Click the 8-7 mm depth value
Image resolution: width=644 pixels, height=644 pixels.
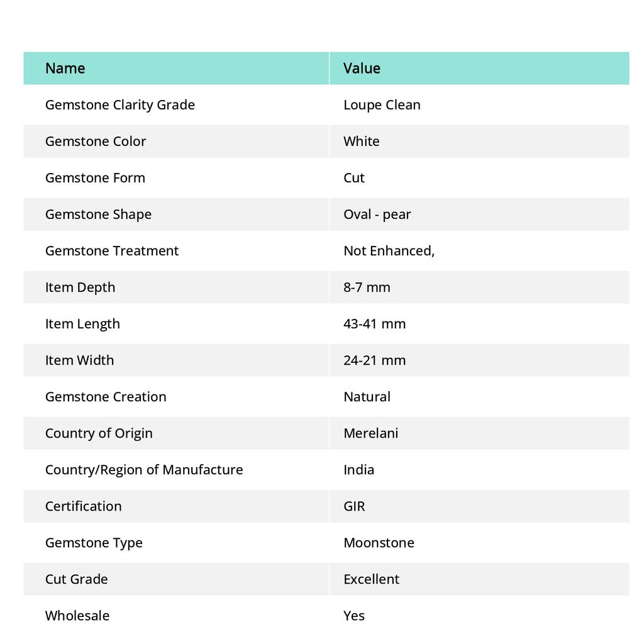(367, 287)
